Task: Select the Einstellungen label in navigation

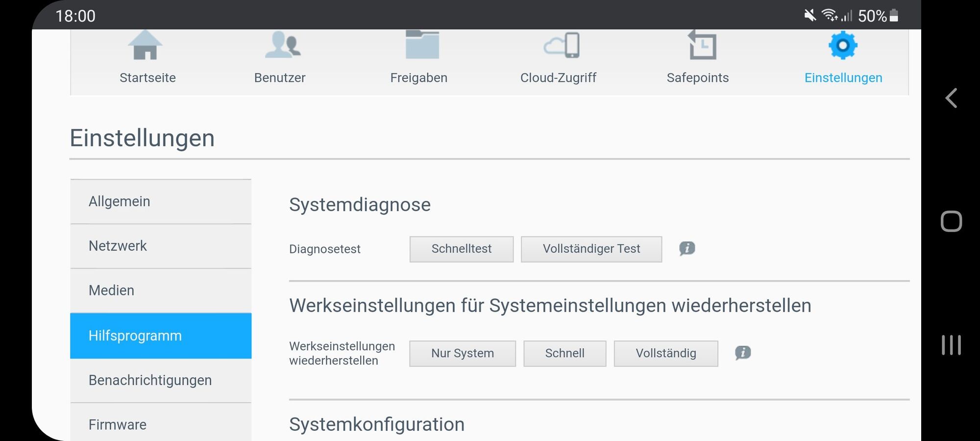Action: pyautogui.click(x=843, y=78)
